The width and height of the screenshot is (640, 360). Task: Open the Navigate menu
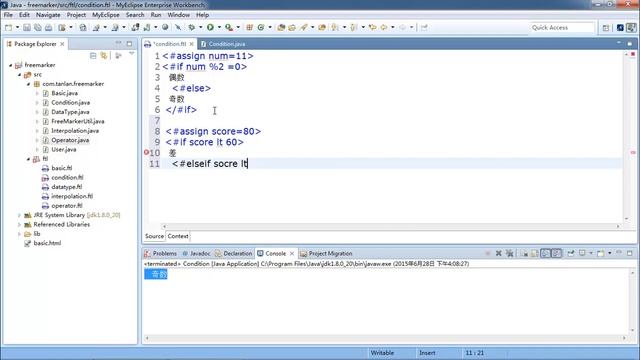tap(48, 15)
